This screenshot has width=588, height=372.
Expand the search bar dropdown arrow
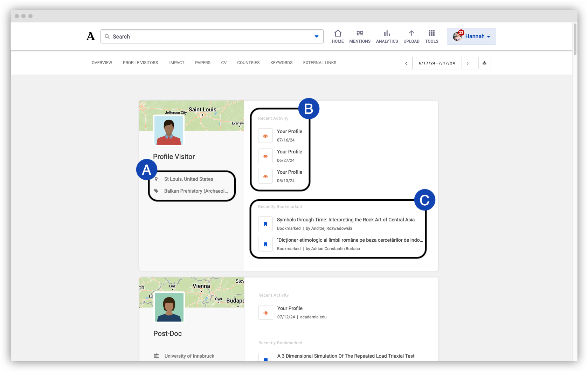click(x=317, y=36)
